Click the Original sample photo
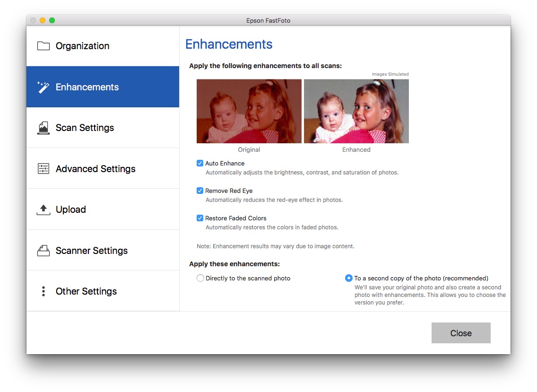This screenshot has height=392, width=537. [249, 111]
